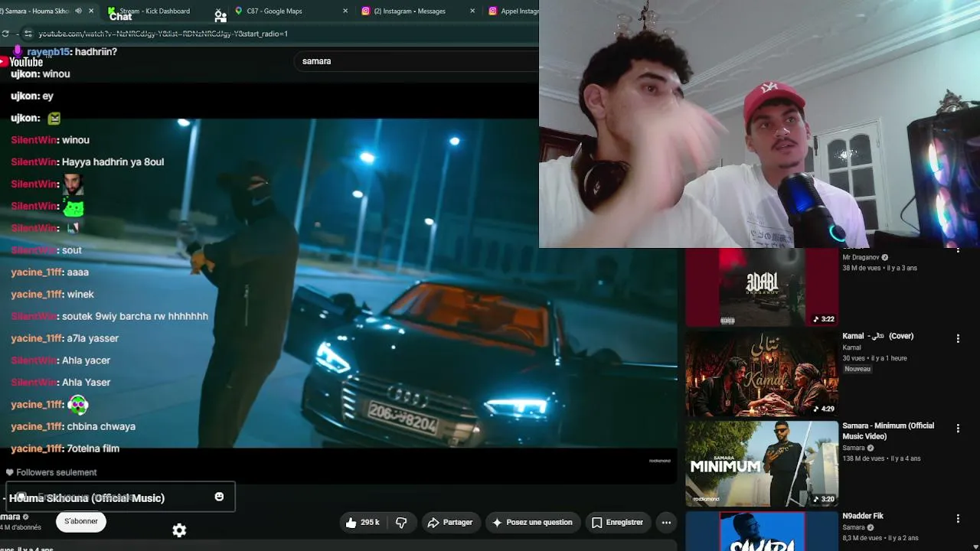Close the Google Maps tab
980x551 pixels.
345,11
